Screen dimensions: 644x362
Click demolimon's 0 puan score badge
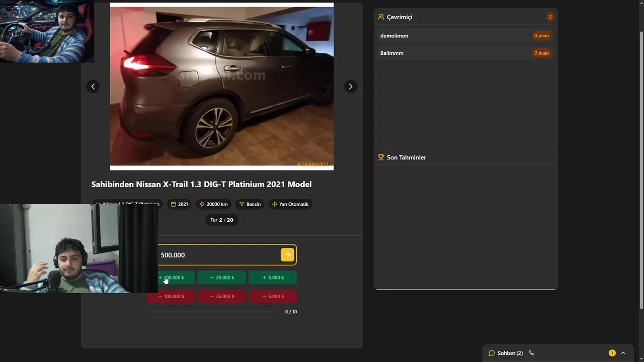(541, 36)
